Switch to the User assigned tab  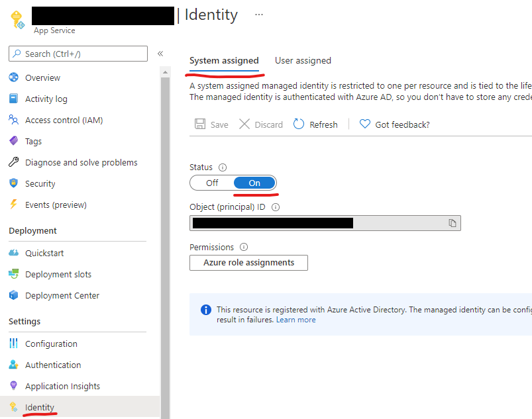tap(303, 61)
